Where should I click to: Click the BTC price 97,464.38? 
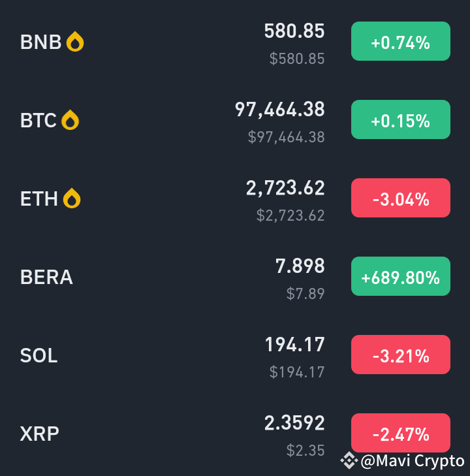(x=280, y=110)
